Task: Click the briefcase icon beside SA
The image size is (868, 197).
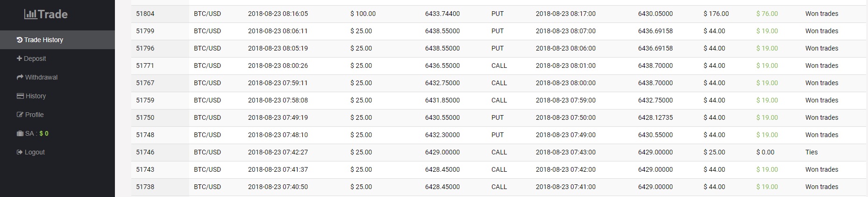Action: 20,133
